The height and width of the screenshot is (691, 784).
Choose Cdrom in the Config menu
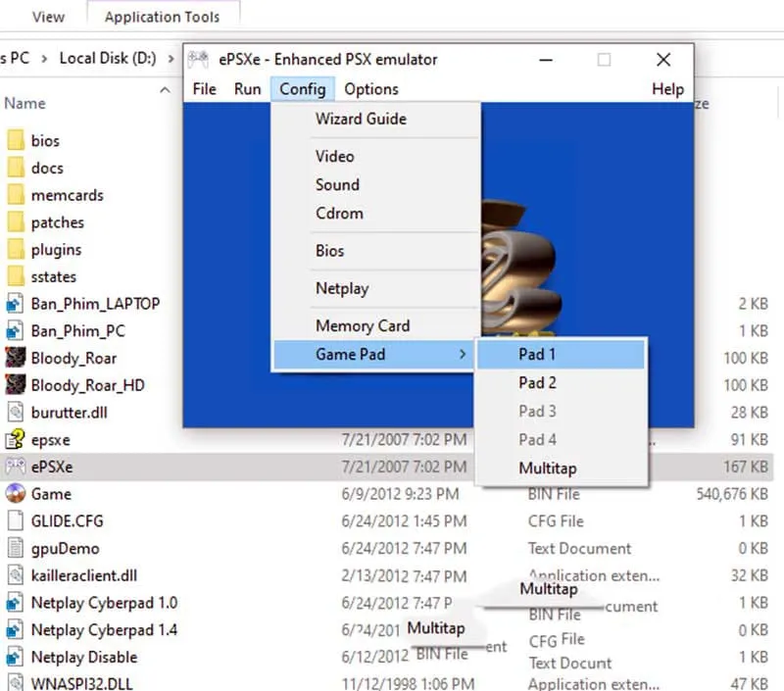(376, 214)
